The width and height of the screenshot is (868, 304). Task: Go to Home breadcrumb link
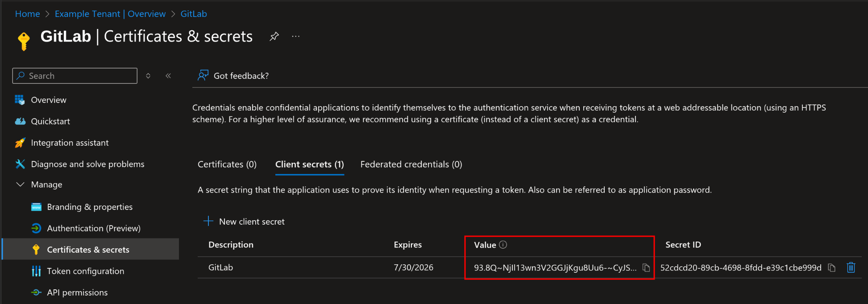27,14
